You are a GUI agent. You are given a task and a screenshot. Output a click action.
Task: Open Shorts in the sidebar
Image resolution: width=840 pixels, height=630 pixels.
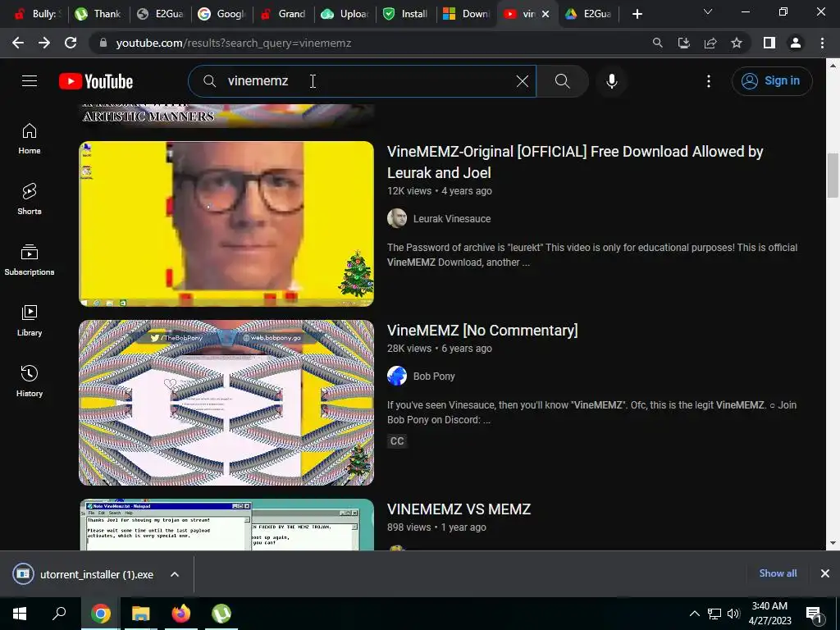point(30,199)
